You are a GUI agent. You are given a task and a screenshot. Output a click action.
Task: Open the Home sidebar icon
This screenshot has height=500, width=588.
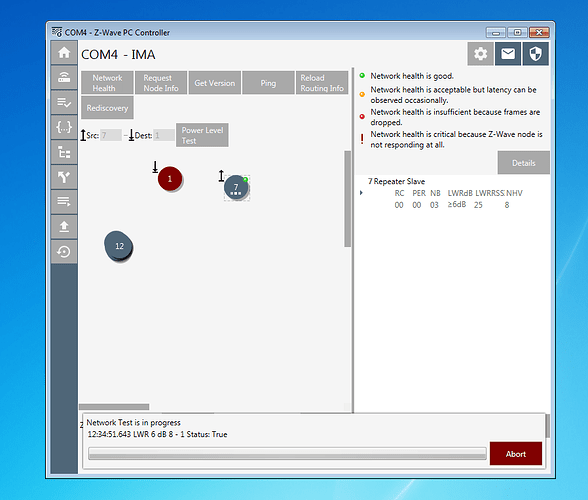[x=64, y=53]
